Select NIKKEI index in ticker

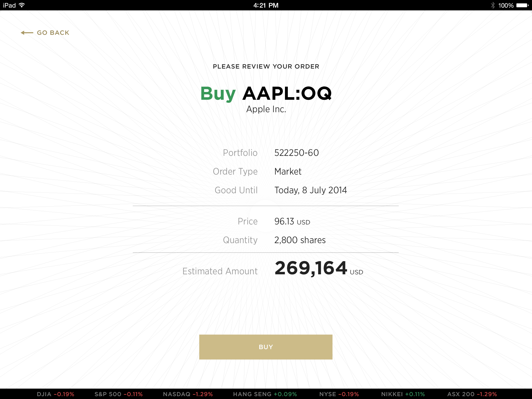[403, 394]
